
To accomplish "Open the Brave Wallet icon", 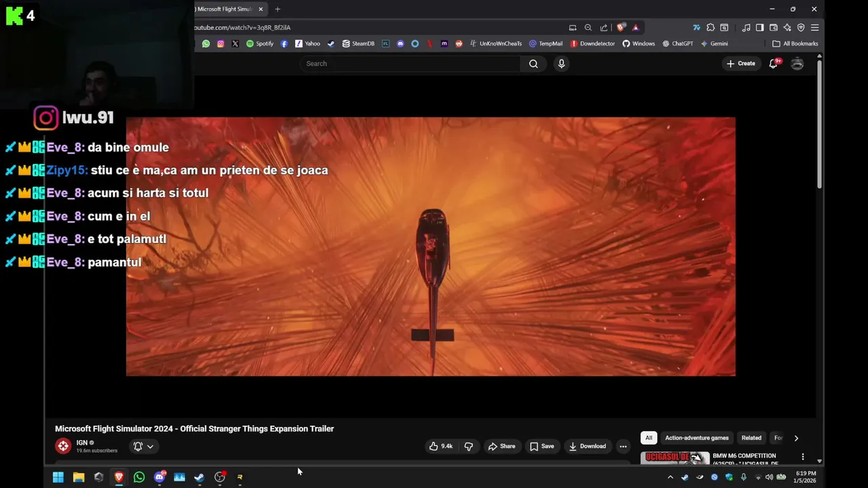I will (773, 28).
